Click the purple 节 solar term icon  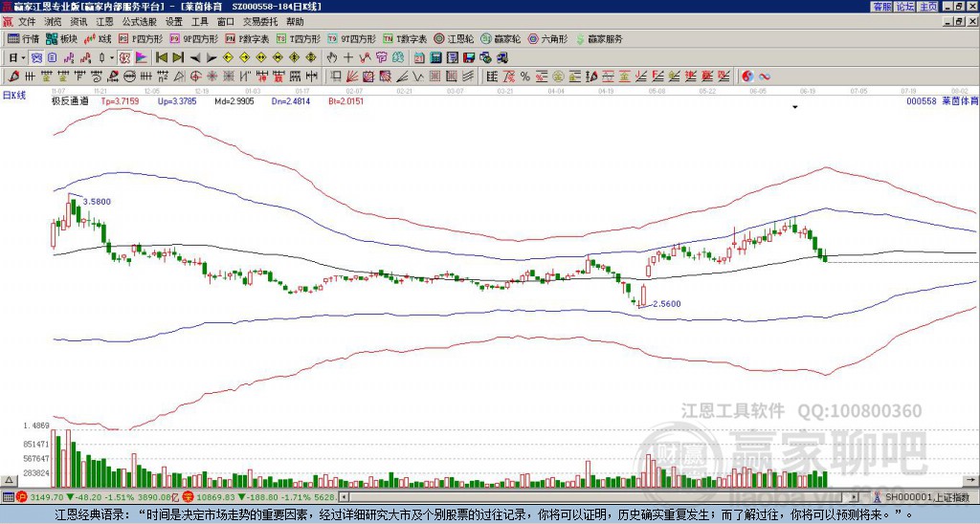[x=381, y=57]
